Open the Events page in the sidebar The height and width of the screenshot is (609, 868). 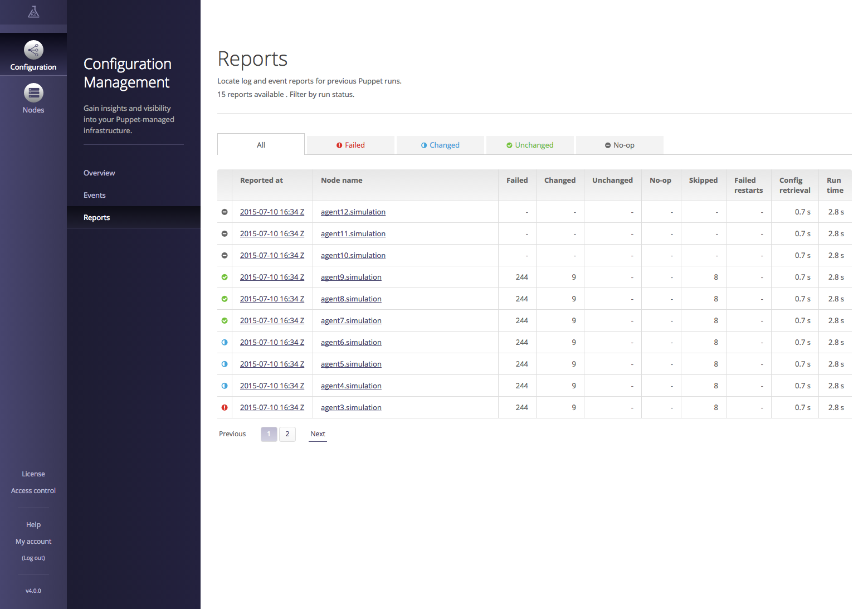tap(94, 195)
